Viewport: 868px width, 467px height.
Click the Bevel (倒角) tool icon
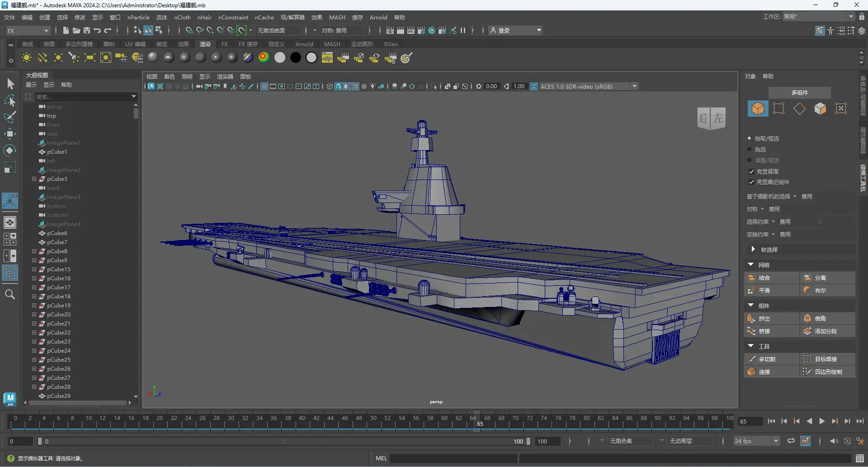coord(807,319)
